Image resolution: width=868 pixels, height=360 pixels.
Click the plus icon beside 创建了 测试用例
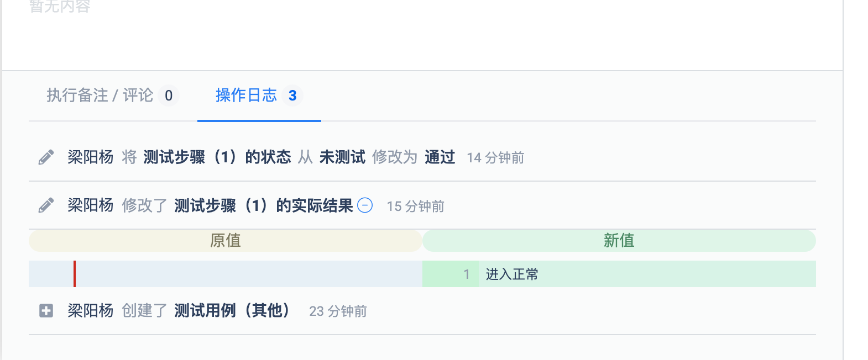tap(46, 311)
